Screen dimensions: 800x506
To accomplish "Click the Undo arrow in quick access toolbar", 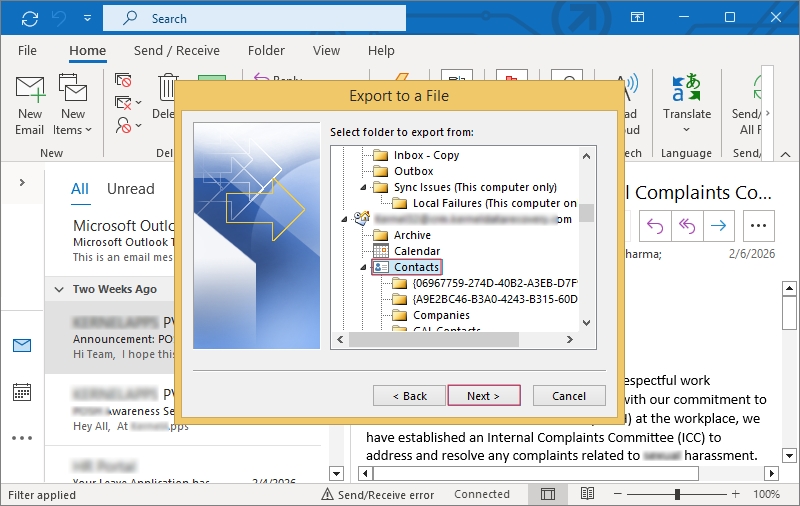I will pyautogui.click(x=59, y=19).
